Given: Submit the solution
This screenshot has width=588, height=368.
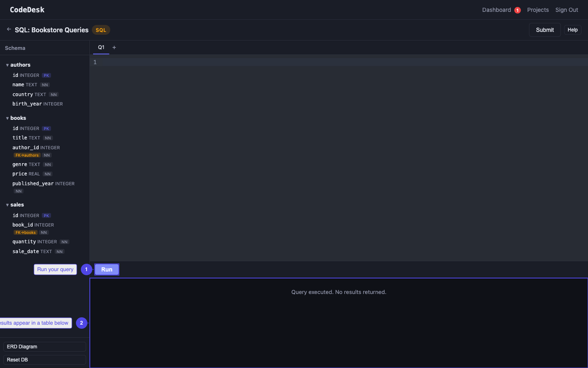Looking at the screenshot, I should click(x=544, y=29).
